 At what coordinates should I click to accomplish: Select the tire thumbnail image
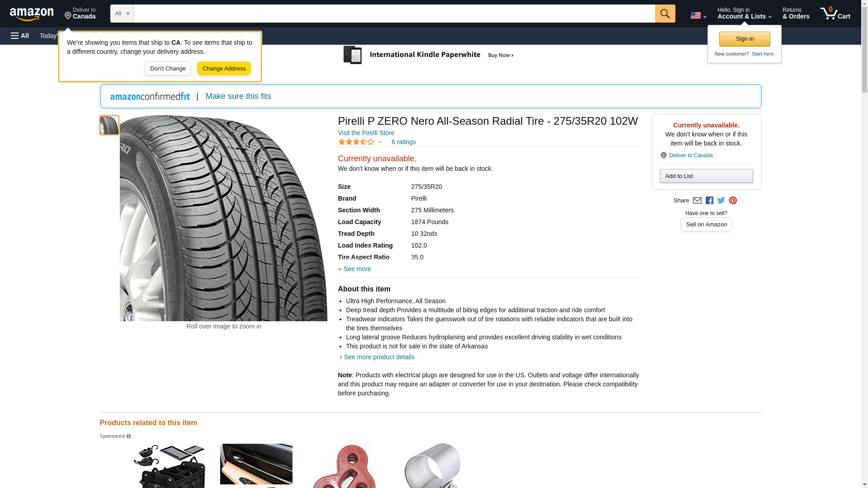coord(109,125)
